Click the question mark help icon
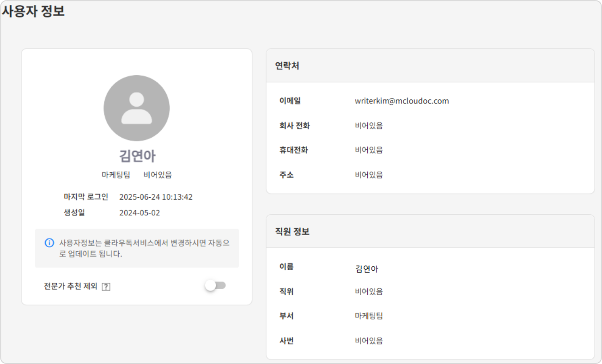Screen dimensions: 602x364 point(106,286)
